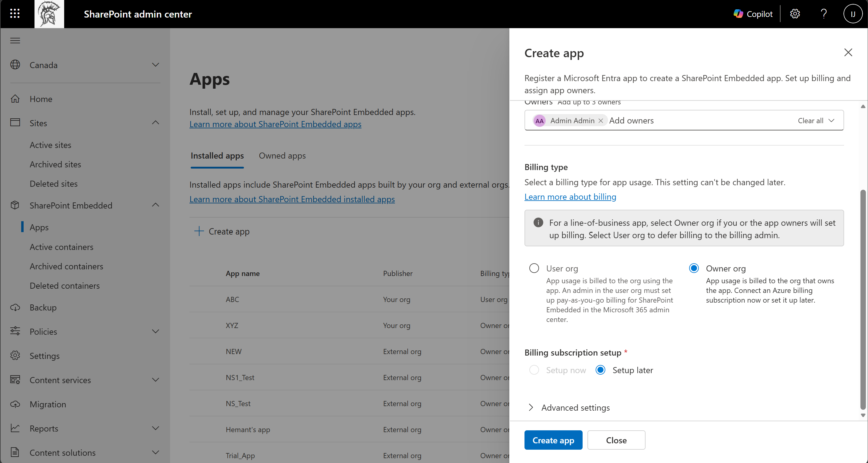Click the Settings gear icon in sidebar
This screenshot has width=868, height=463.
15,356
